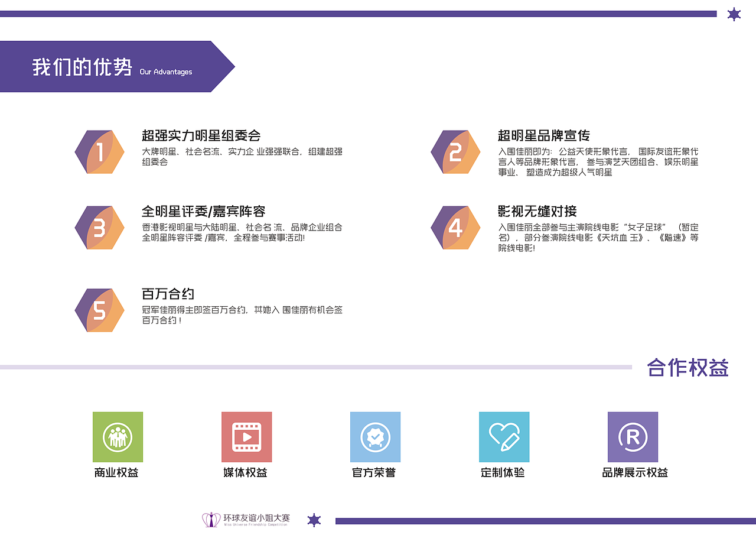
Task: Click the description starting 香港影视明星与大陆明星
Action: 242,232
